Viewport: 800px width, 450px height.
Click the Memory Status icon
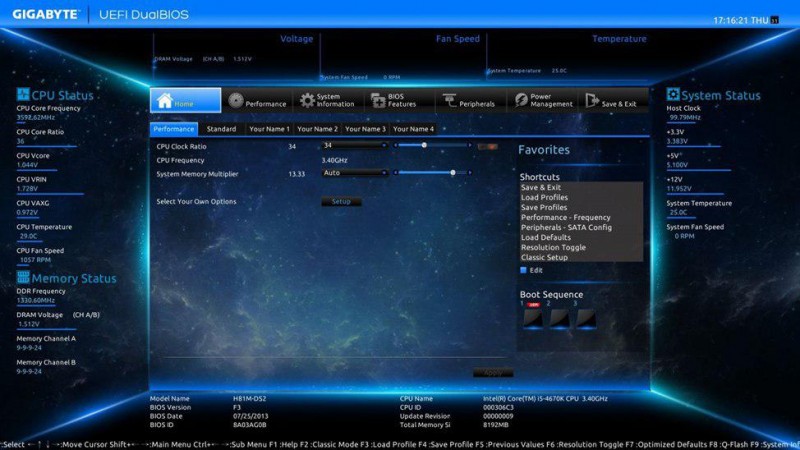click(x=23, y=277)
